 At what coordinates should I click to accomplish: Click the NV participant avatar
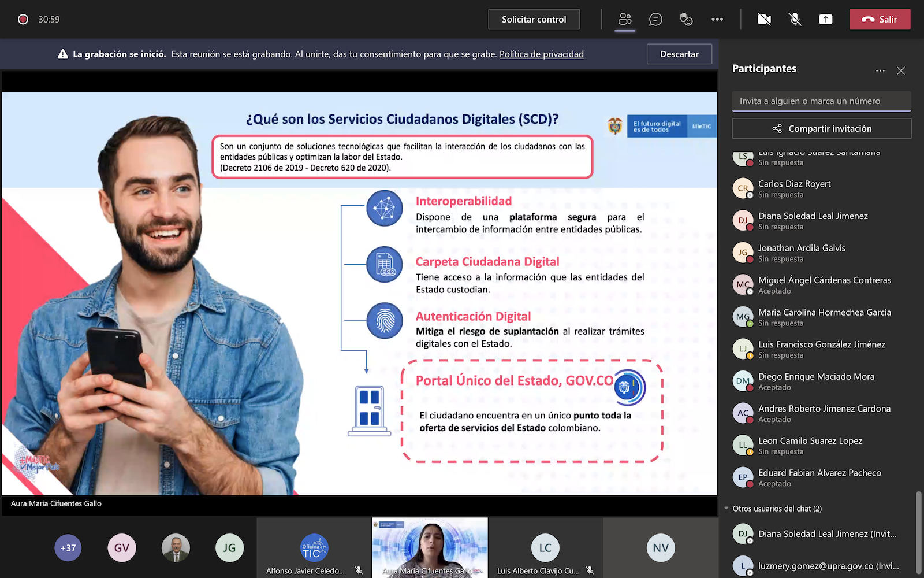tap(661, 548)
